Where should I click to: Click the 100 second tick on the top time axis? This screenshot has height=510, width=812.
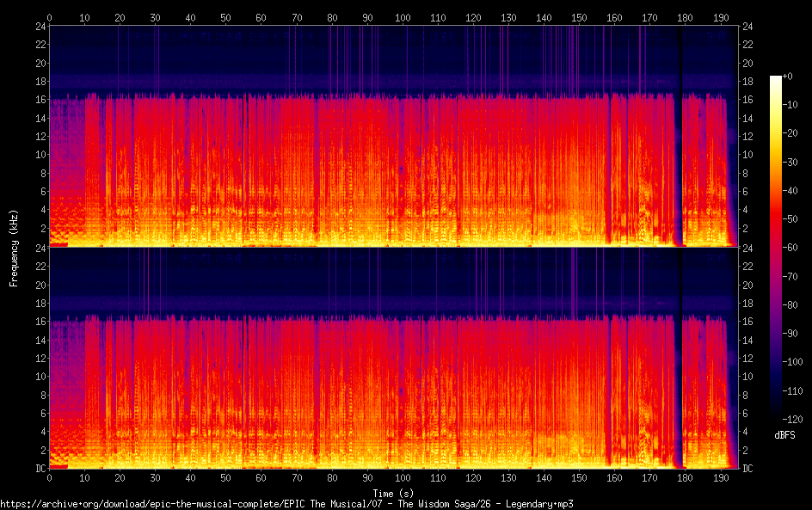(403, 17)
